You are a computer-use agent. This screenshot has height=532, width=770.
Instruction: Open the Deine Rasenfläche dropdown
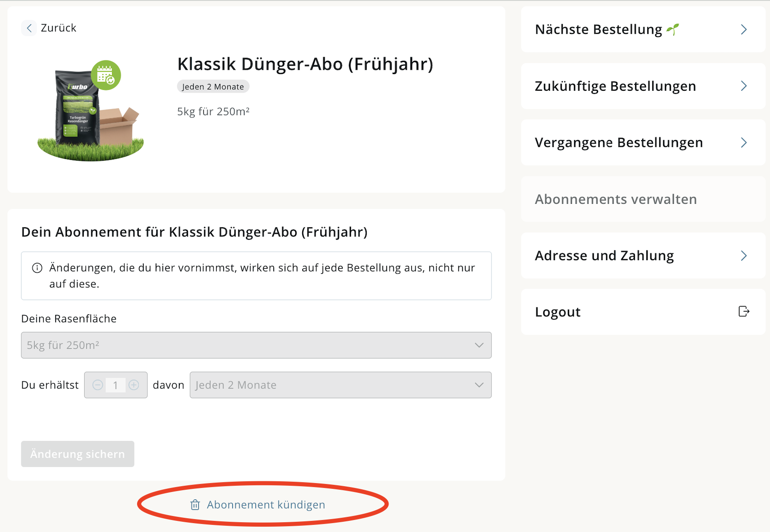(x=256, y=345)
